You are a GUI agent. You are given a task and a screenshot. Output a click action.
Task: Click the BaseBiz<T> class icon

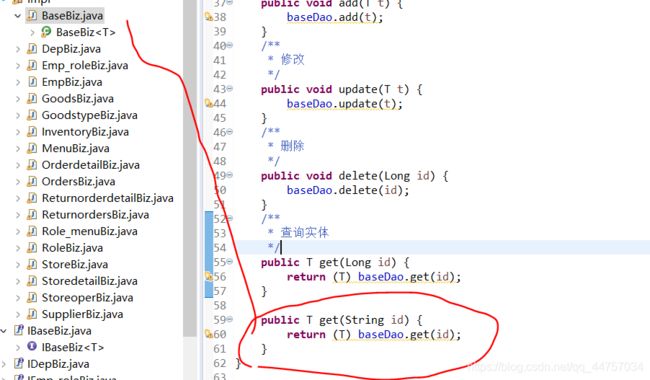click(46, 31)
